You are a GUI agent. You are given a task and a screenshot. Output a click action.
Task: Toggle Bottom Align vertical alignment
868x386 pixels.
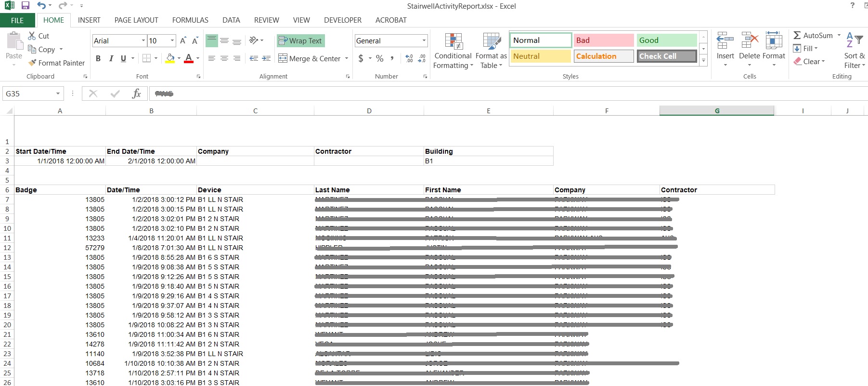point(237,40)
